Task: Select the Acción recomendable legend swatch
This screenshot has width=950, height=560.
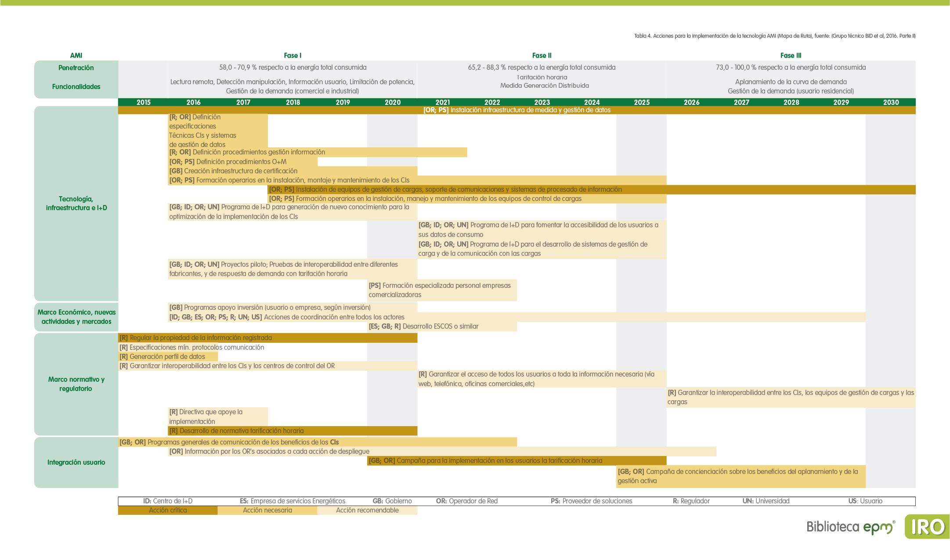Action: (x=367, y=510)
